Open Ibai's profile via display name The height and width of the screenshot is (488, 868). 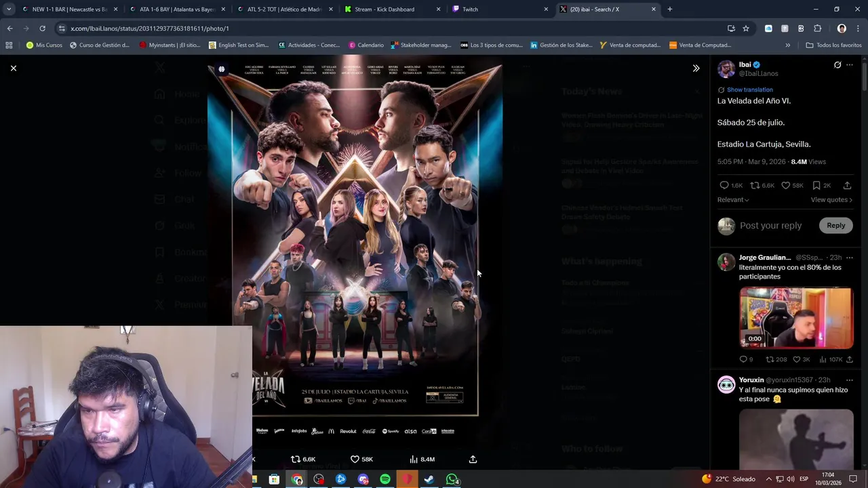coord(745,64)
